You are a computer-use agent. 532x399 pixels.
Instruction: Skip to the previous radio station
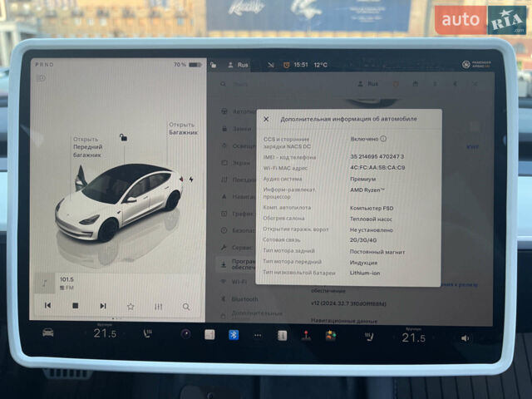click(48, 305)
